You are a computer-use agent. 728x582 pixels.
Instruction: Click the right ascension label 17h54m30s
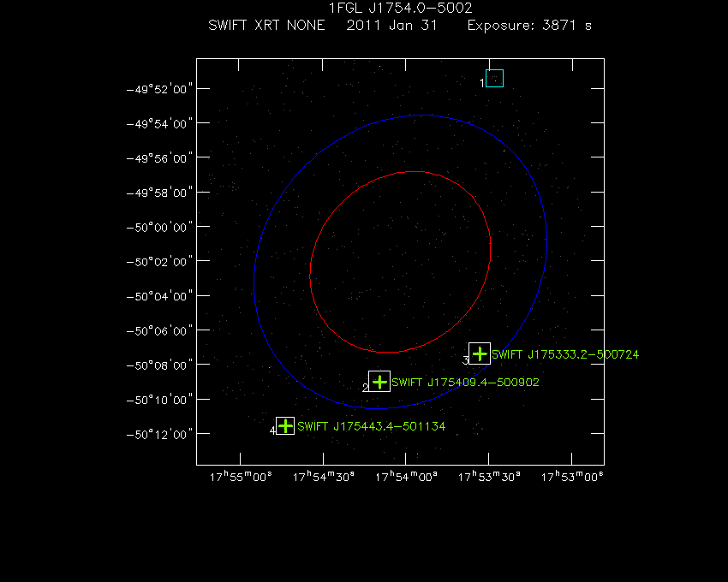(x=323, y=476)
